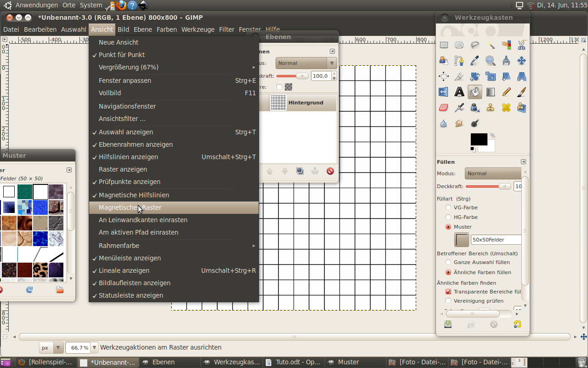
Task: Delete the layer in Ebenen panel
Action: [x=330, y=171]
